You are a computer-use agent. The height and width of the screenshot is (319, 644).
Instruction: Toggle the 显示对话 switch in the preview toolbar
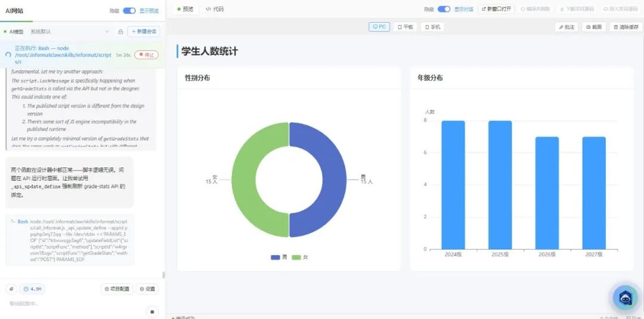coord(444,9)
